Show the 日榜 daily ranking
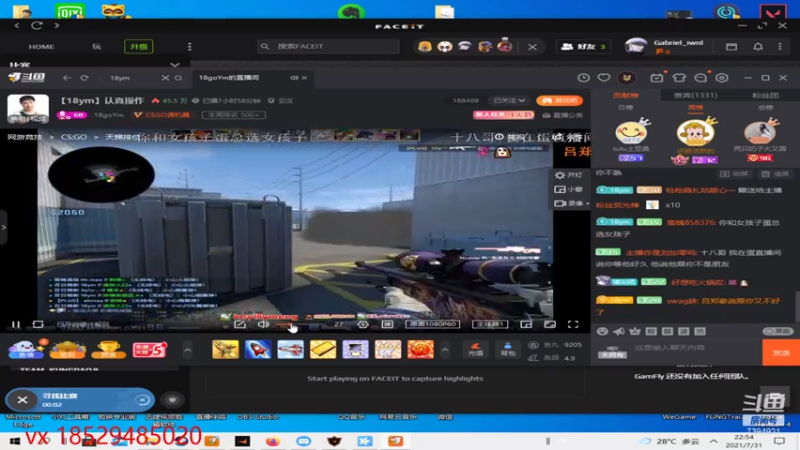 coord(626,108)
